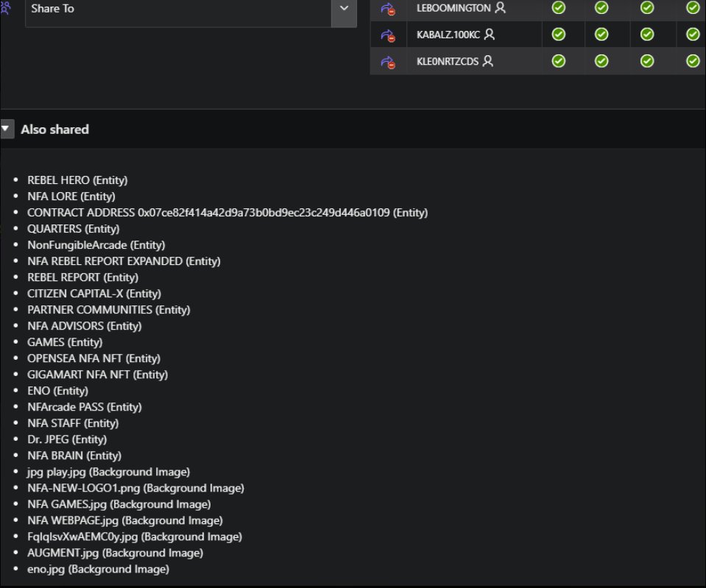Select the KLE0NRTZCDS user name
706x588 pixels.
click(x=447, y=61)
